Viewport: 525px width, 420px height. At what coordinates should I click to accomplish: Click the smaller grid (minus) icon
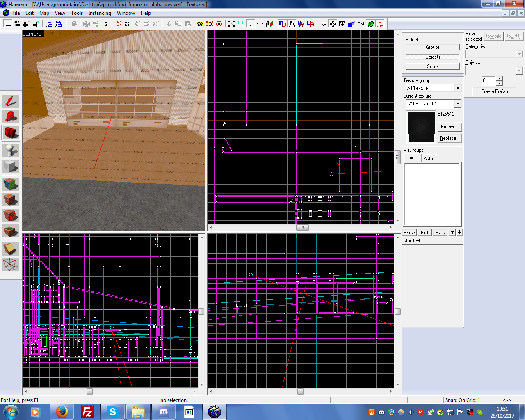26,24
